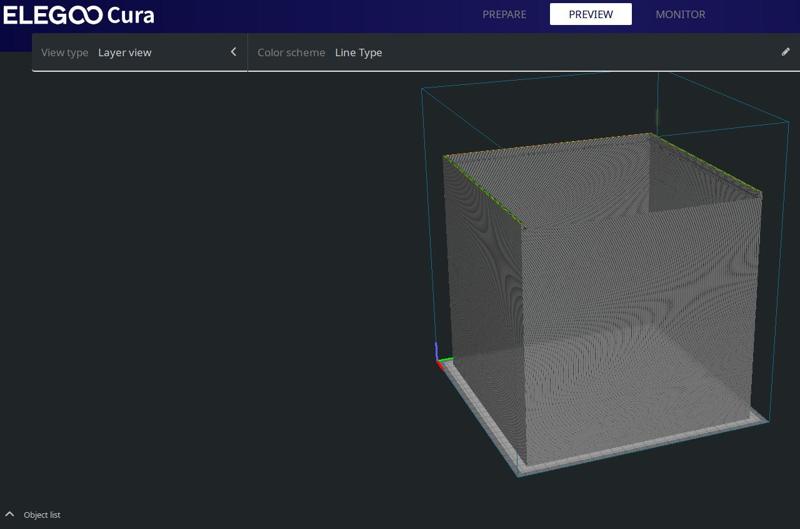Open the MONITOR stage tab
The image size is (800, 529).
pos(681,14)
